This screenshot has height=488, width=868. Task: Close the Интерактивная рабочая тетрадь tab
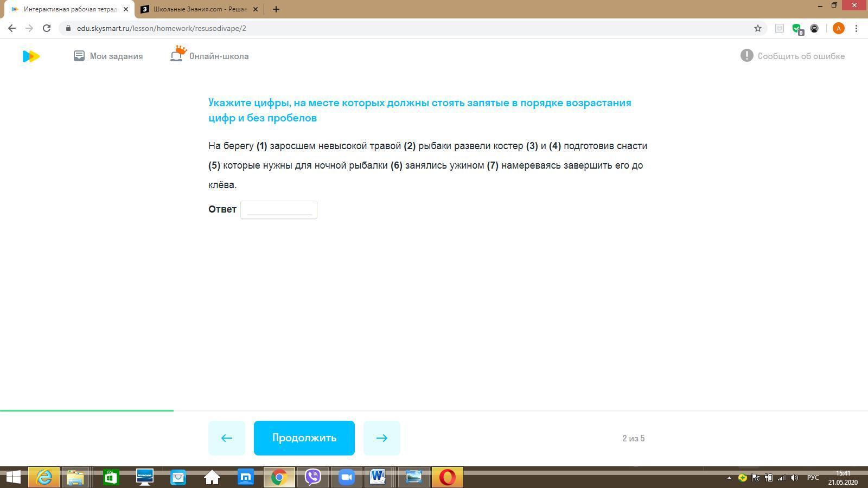[126, 9]
